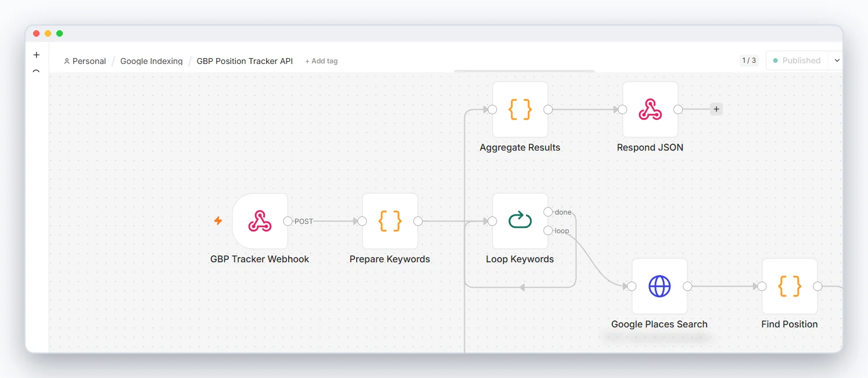Image resolution: width=868 pixels, height=378 pixels.
Task: Click the Prepare Keywords input connector
Action: [362, 221]
